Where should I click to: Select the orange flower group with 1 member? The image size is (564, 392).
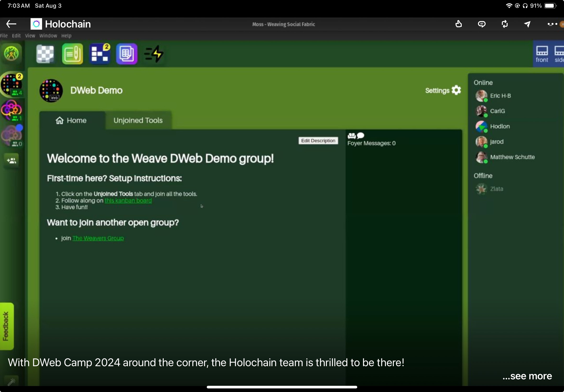11,110
